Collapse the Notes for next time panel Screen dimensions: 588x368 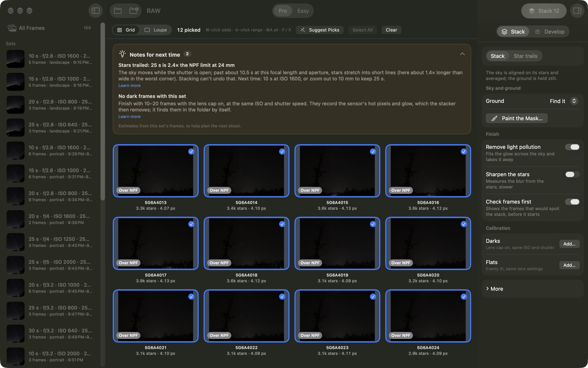click(x=462, y=54)
